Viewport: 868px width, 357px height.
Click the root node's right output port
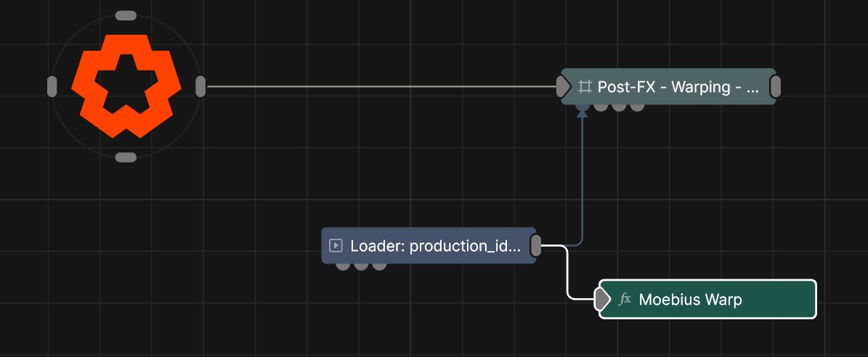[x=200, y=87]
